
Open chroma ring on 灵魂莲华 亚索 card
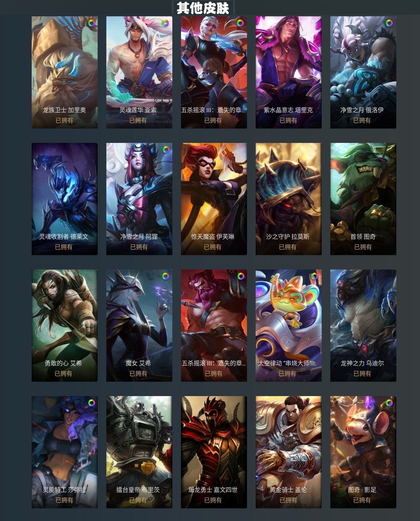coord(166,23)
